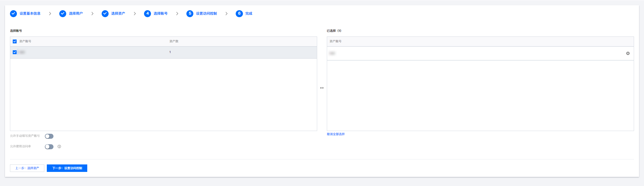Viewport: 644px width, 186px height.
Task: Click the checkmark icon for 设置基本信息 step
Action: [x=13, y=14]
